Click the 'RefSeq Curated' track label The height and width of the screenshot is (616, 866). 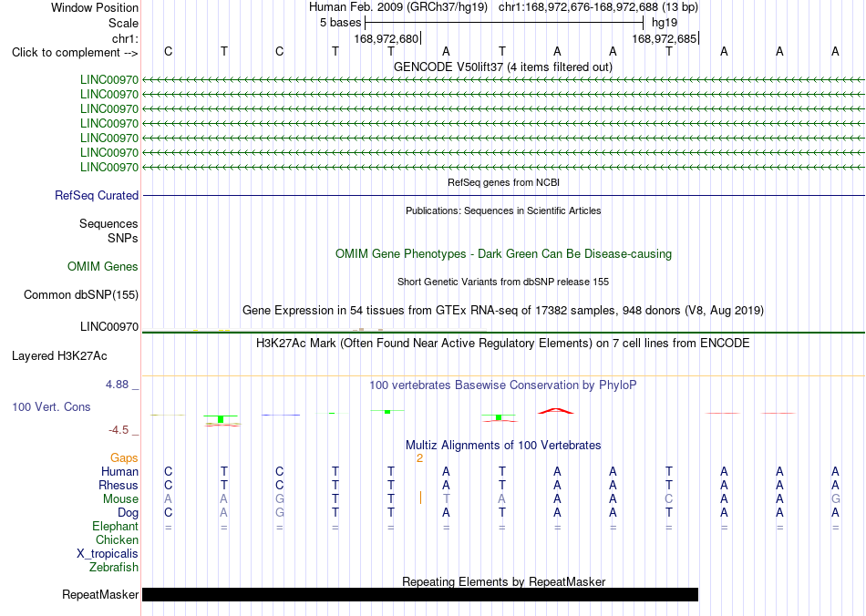coord(97,195)
